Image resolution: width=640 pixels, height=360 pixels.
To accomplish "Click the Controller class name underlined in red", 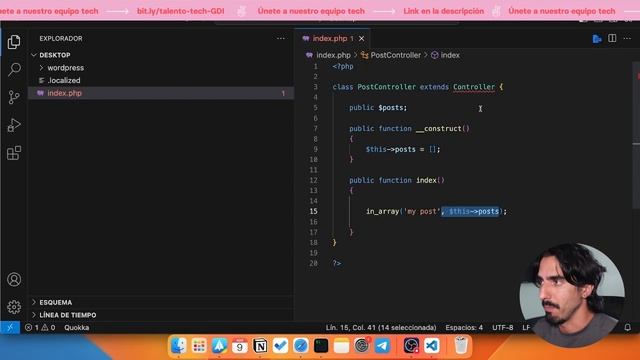I will (x=473, y=87).
